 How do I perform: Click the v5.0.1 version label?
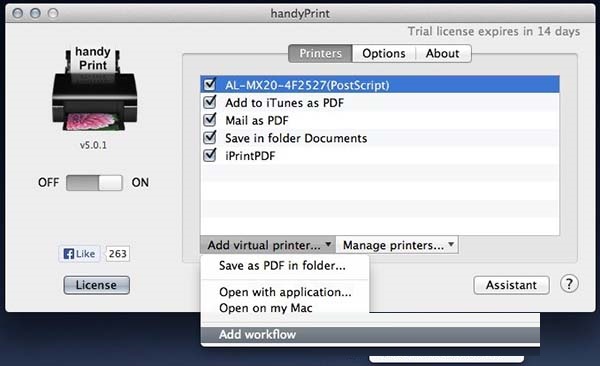pos(93,145)
